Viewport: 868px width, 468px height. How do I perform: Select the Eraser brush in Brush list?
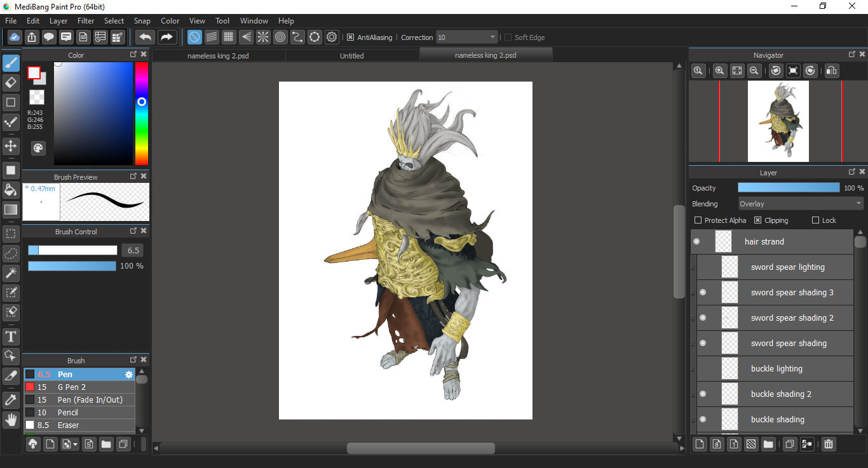tap(79, 425)
